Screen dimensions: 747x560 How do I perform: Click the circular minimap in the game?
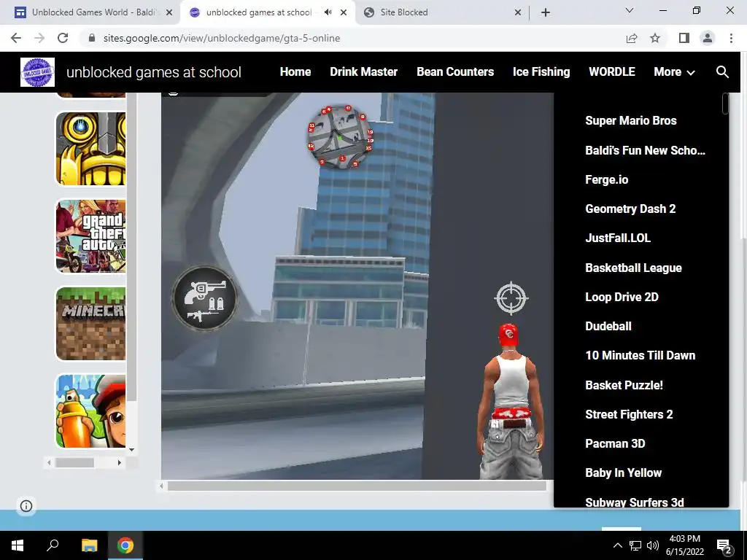pyautogui.click(x=340, y=136)
